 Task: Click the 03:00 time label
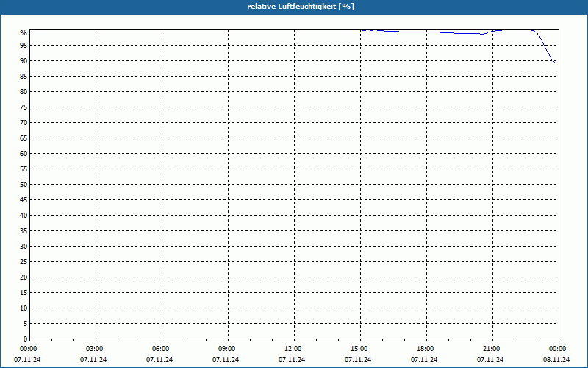(94, 349)
